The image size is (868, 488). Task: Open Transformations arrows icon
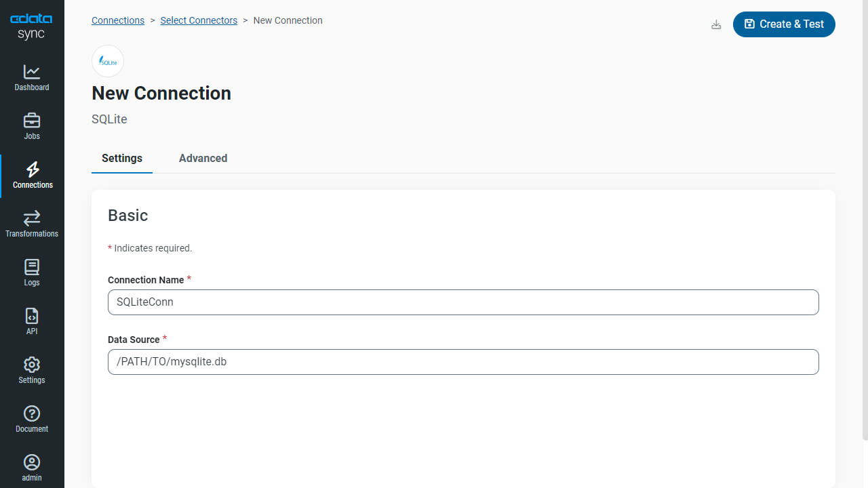(32, 218)
